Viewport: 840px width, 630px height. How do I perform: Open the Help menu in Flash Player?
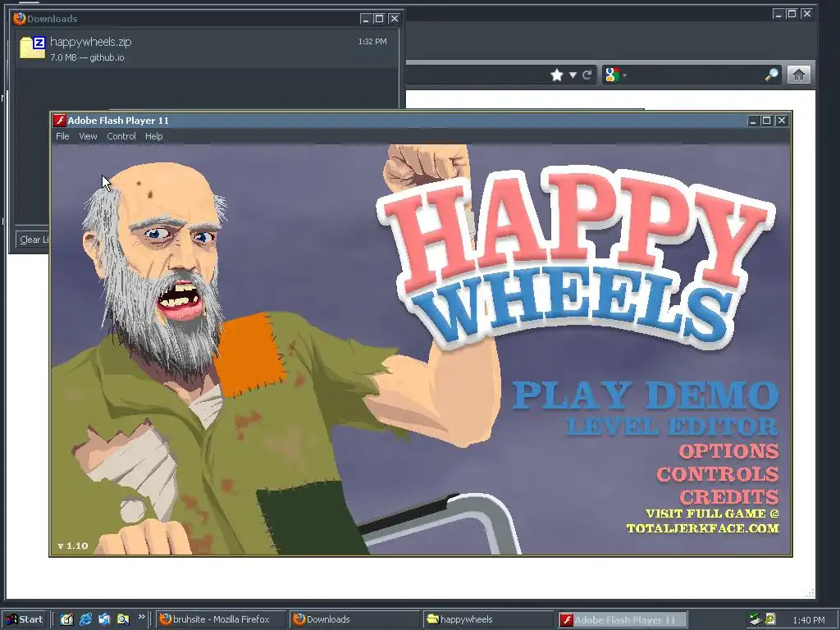pyautogui.click(x=153, y=136)
